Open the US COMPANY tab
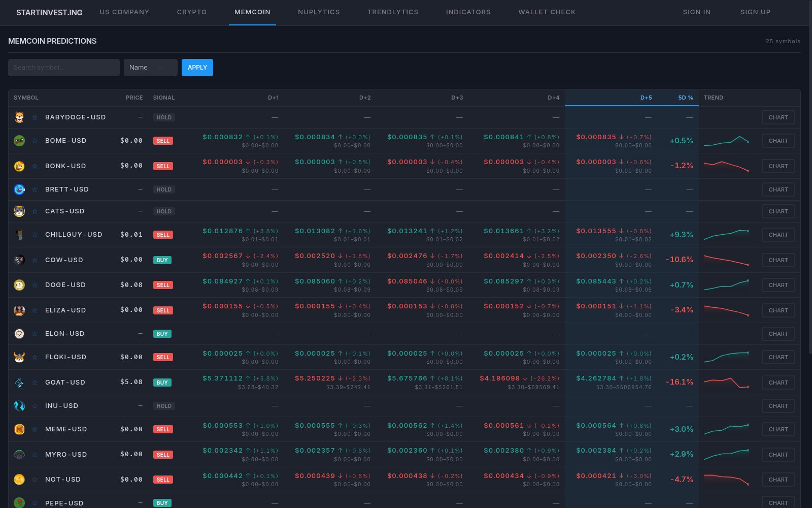This screenshot has width=812, height=508. click(124, 12)
